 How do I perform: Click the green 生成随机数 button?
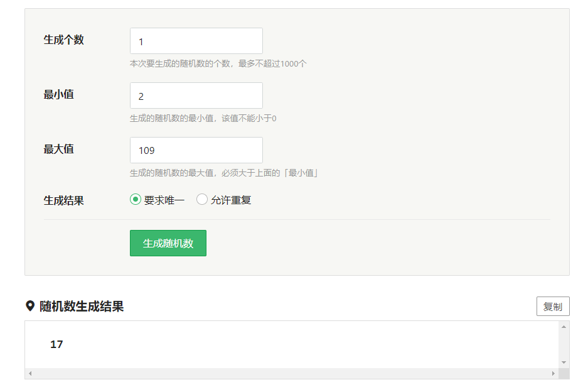tap(168, 243)
